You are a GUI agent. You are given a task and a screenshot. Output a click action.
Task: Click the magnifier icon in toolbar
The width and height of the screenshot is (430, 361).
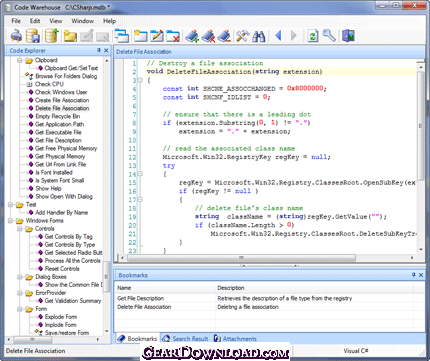pyautogui.click(x=329, y=35)
